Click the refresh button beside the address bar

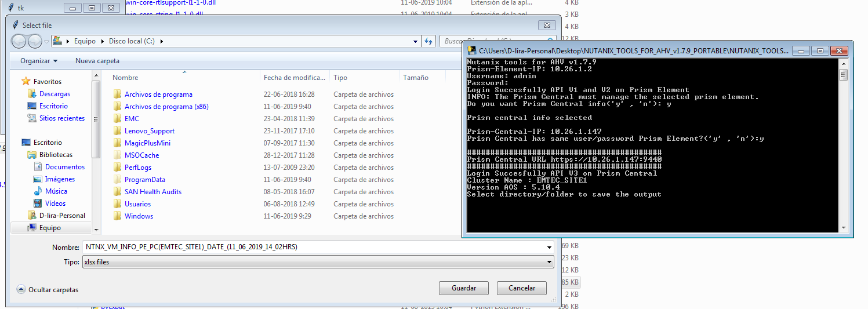click(x=429, y=41)
